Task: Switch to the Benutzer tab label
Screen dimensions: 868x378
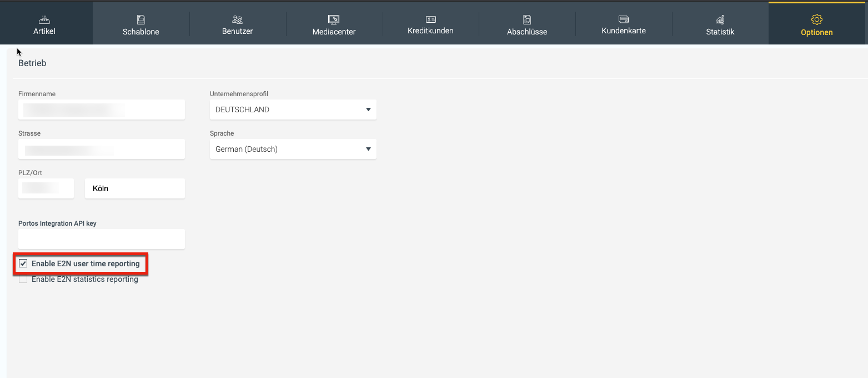Action: click(x=237, y=32)
